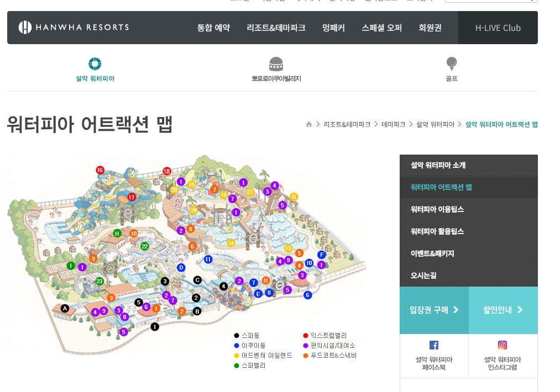Select yellow marker 27 on the map

point(250,192)
